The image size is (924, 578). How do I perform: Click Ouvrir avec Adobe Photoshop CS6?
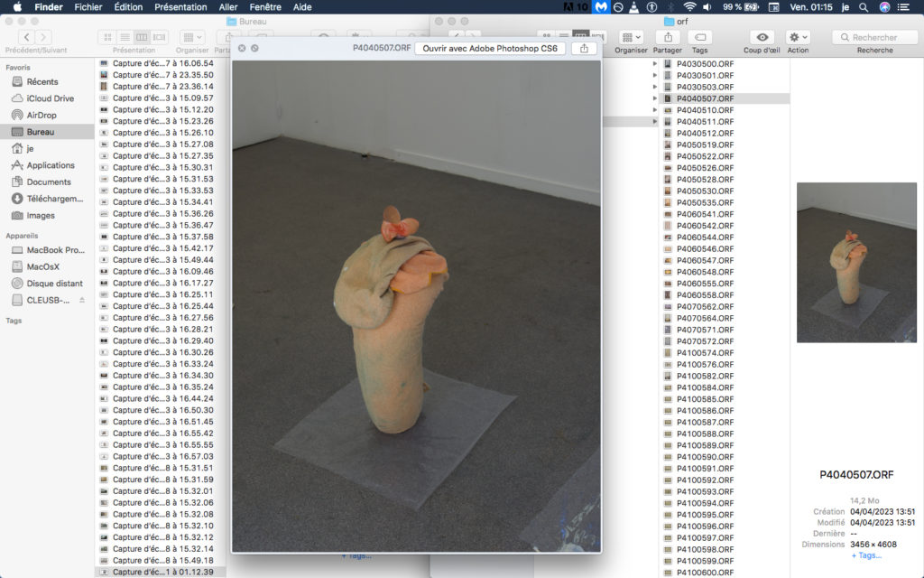(490, 48)
